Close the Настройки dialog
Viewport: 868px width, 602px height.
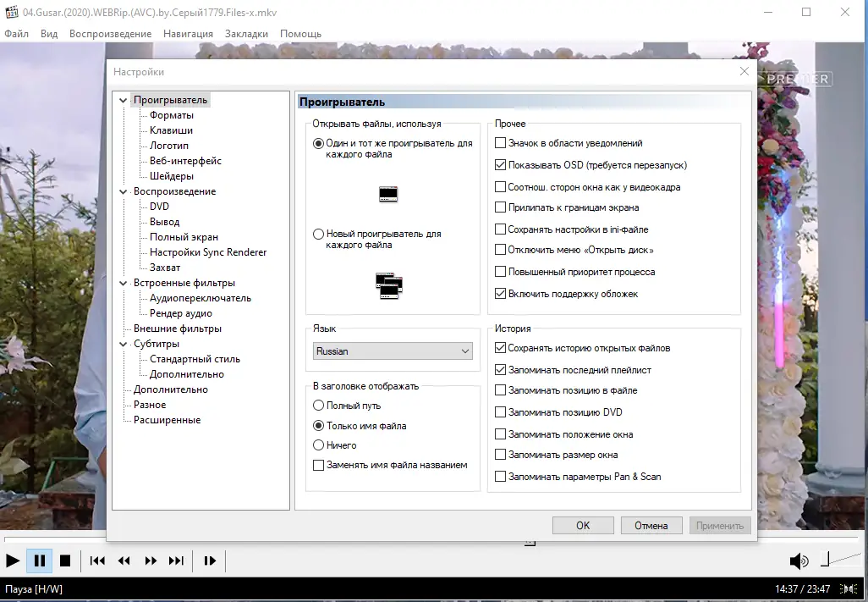(744, 71)
